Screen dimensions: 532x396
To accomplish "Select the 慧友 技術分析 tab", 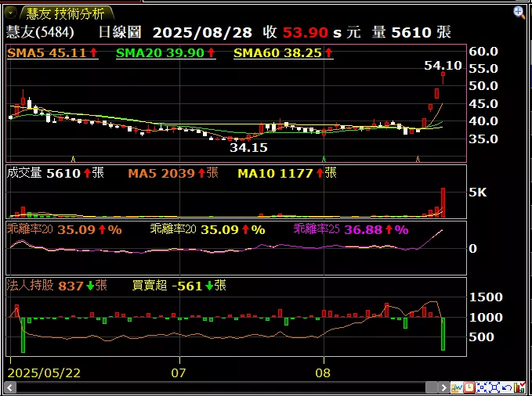I will pyautogui.click(x=66, y=13).
